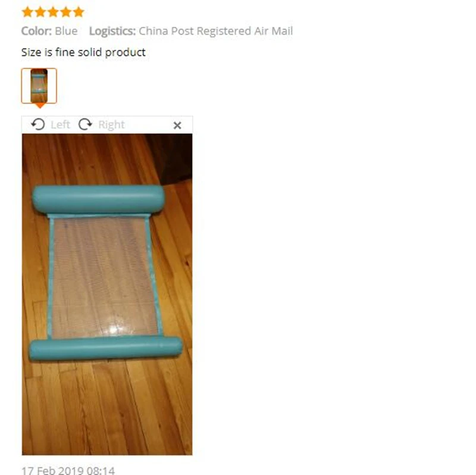Click the review date 17 Feb 2019
Image resolution: width=476 pixels, height=475 pixels.
coord(68,471)
